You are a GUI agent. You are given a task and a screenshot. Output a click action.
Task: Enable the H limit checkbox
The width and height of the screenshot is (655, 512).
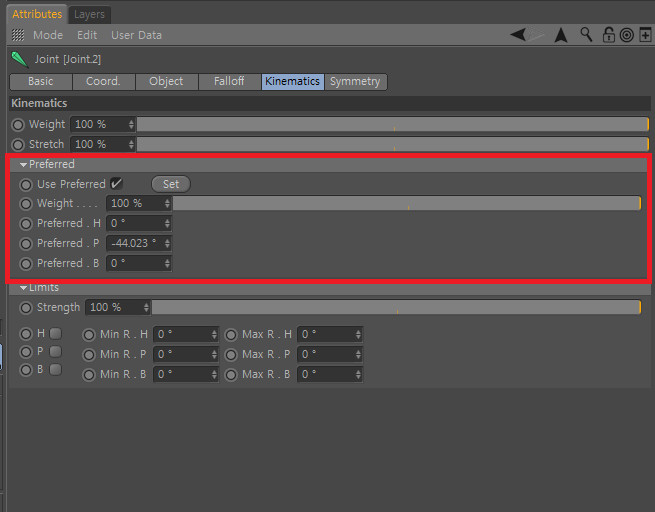(56, 333)
